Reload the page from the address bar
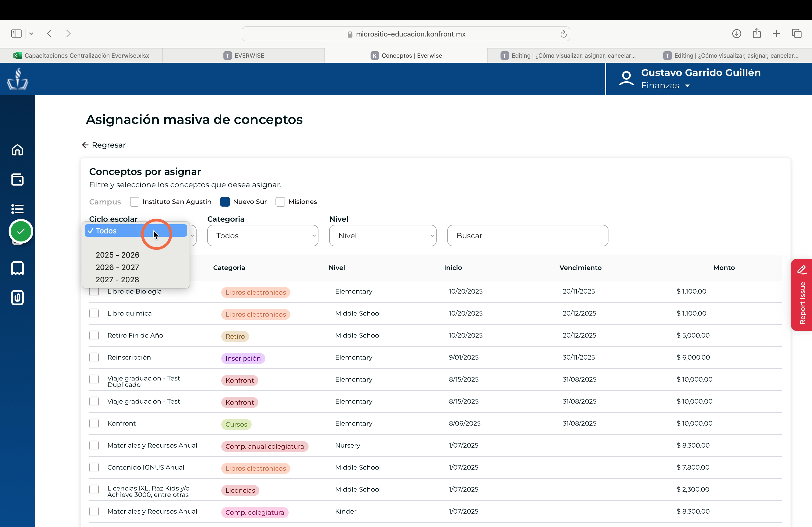812x527 pixels. [x=563, y=34]
